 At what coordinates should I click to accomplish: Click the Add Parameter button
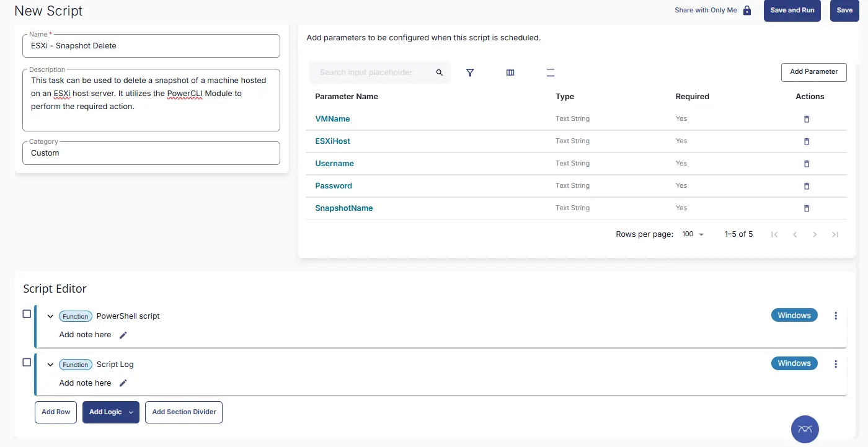click(x=813, y=72)
